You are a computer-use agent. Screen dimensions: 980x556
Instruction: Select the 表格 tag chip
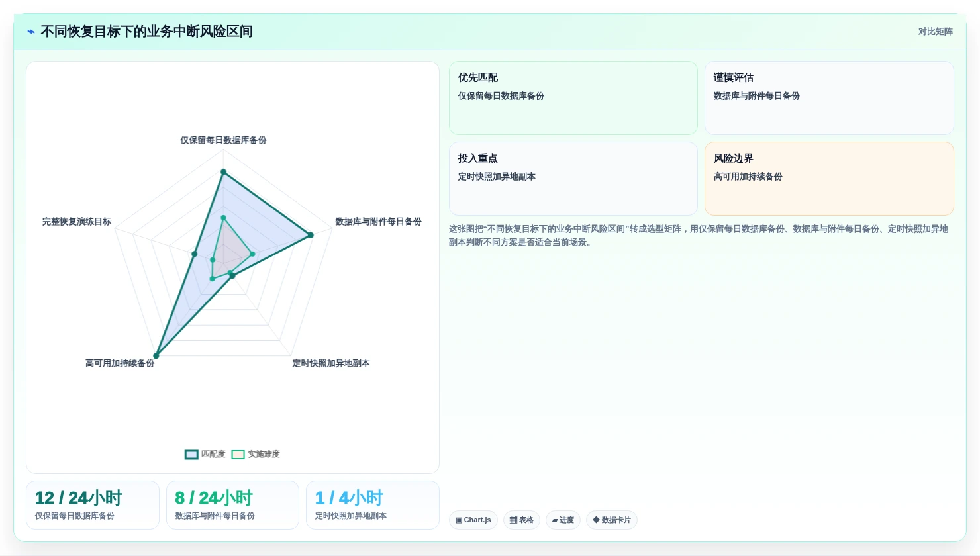click(x=522, y=520)
